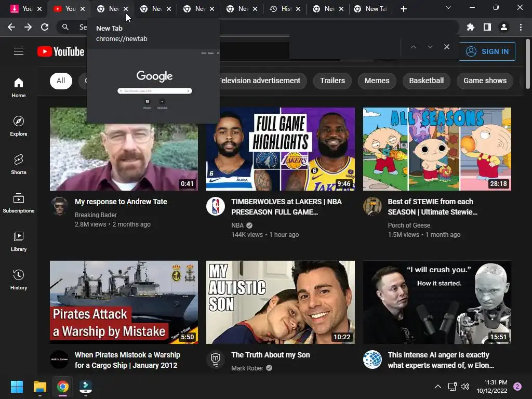532x399 pixels.
Task: Open Breaking Bader channel avatar
Action: coord(59,206)
